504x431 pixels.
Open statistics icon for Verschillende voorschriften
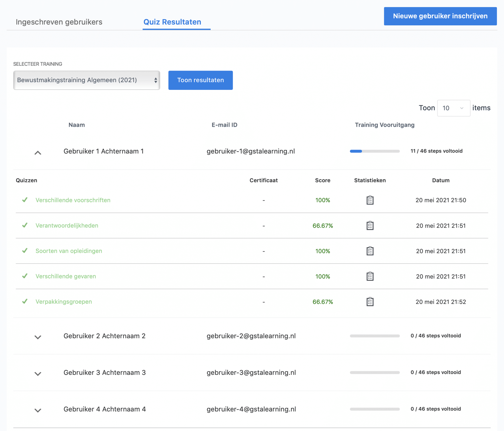[x=370, y=200]
